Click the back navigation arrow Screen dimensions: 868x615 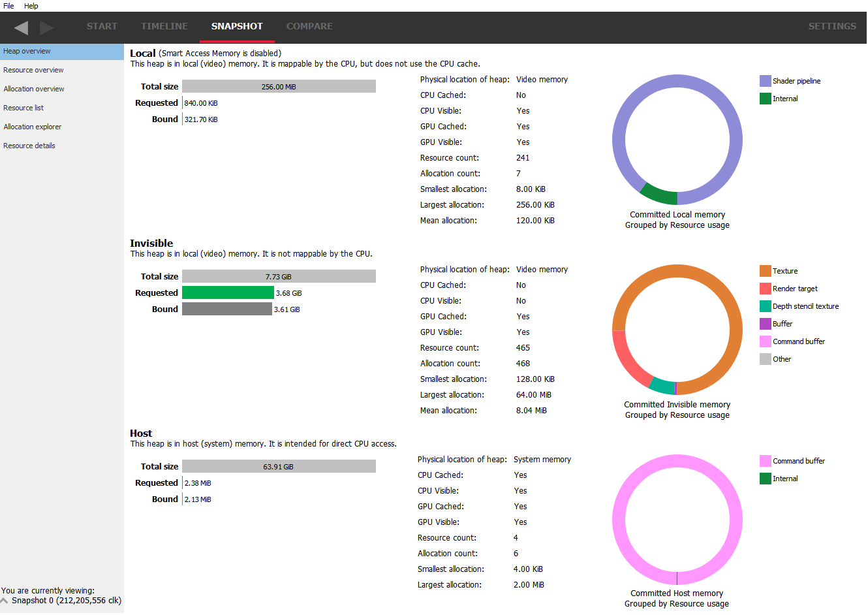20,27
